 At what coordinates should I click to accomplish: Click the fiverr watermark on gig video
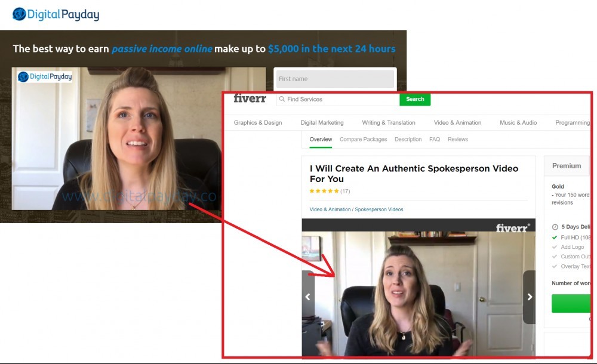[512, 228]
